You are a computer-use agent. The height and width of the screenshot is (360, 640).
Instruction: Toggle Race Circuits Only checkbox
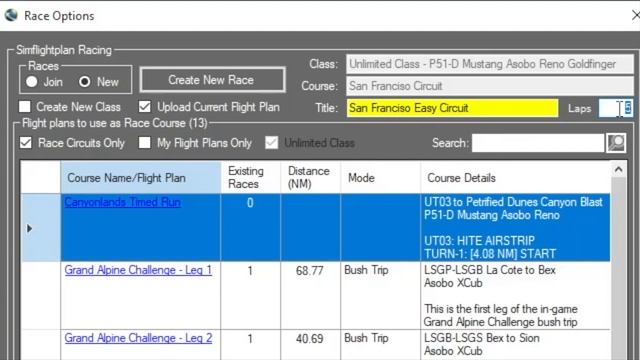pyautogui.click(x=26, y=143)
